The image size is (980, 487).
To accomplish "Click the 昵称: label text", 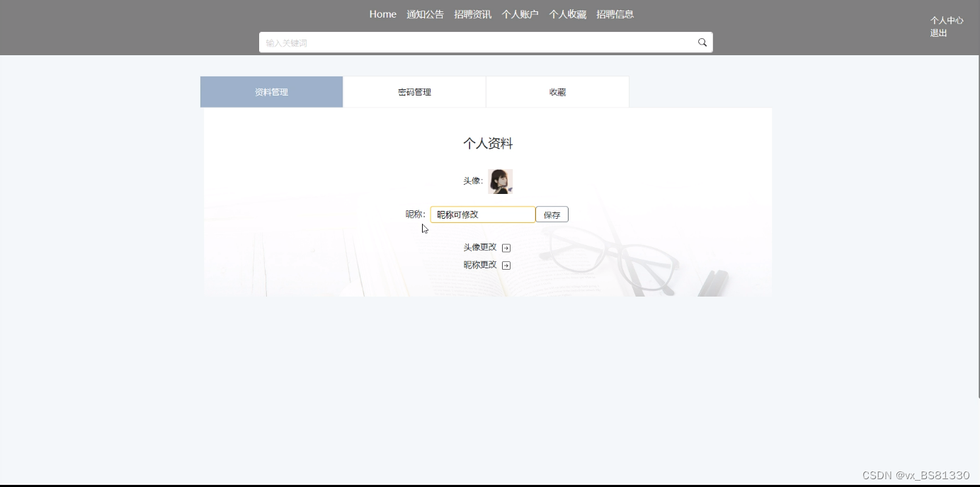I will (416, 214).
